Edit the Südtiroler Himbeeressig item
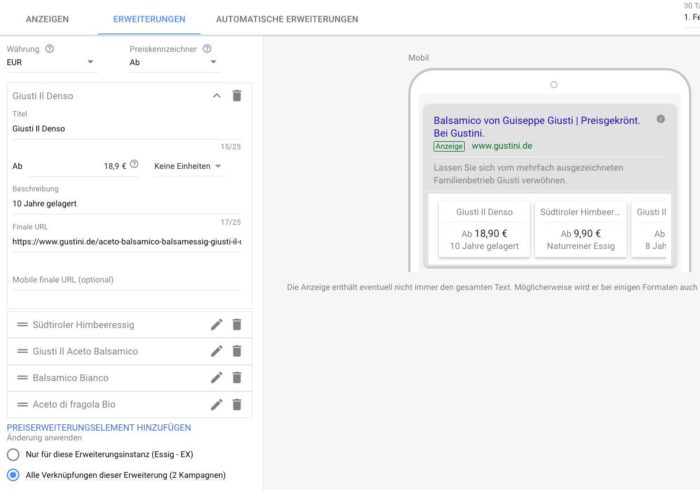 tap(217, 325)
